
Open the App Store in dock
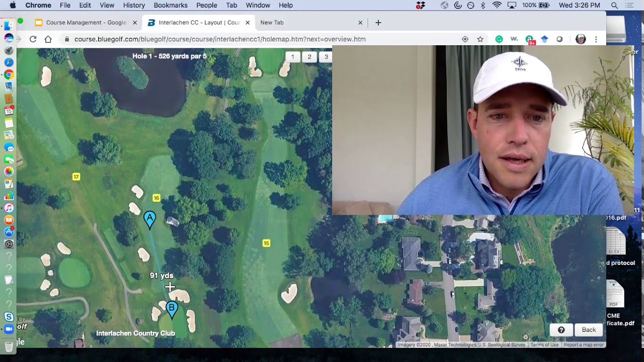(9, 232)
